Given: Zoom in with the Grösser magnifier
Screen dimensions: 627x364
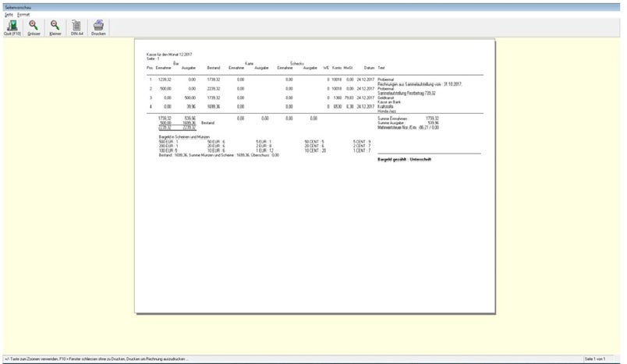Looking at the screenshot, I should click(x=34, y=27).
